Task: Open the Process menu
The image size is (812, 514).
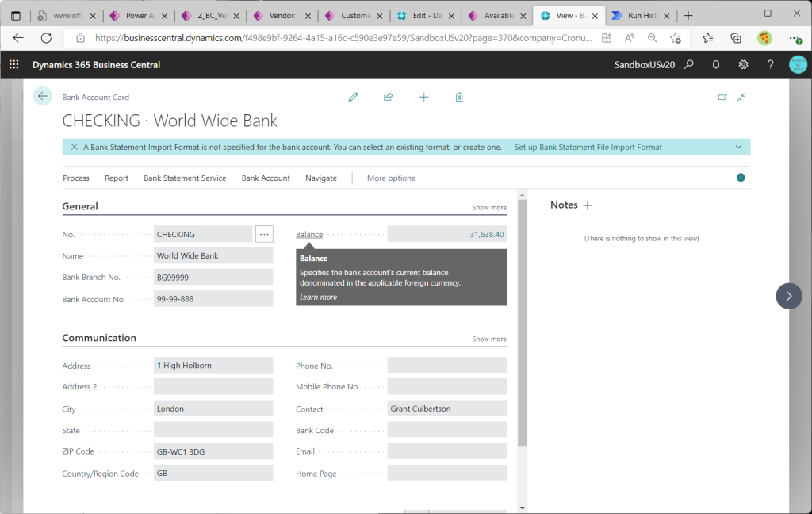Action: tap(76, 178)
